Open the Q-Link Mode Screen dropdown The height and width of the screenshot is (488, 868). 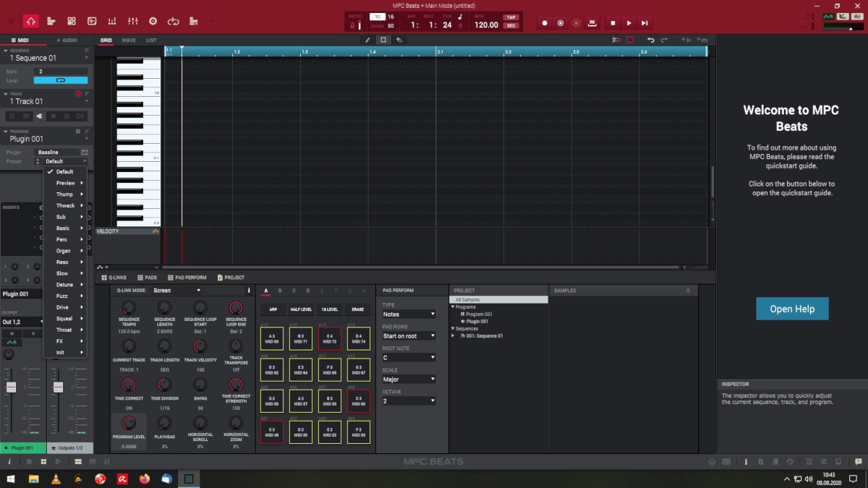177,291
